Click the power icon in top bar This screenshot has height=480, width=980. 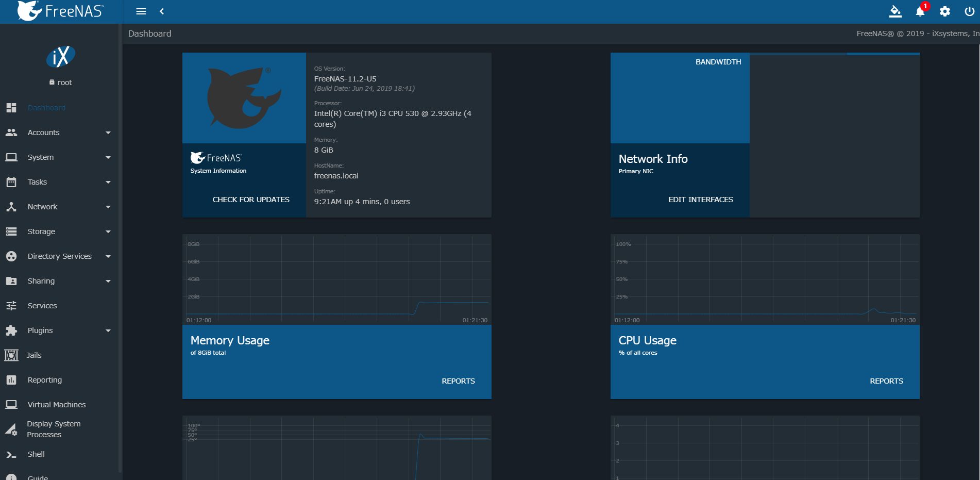(969, 11)
